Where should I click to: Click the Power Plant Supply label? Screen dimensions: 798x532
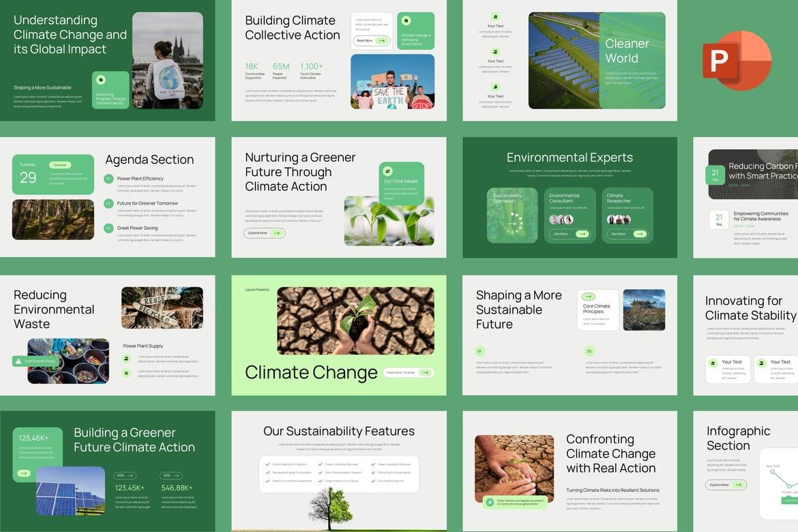143,346
